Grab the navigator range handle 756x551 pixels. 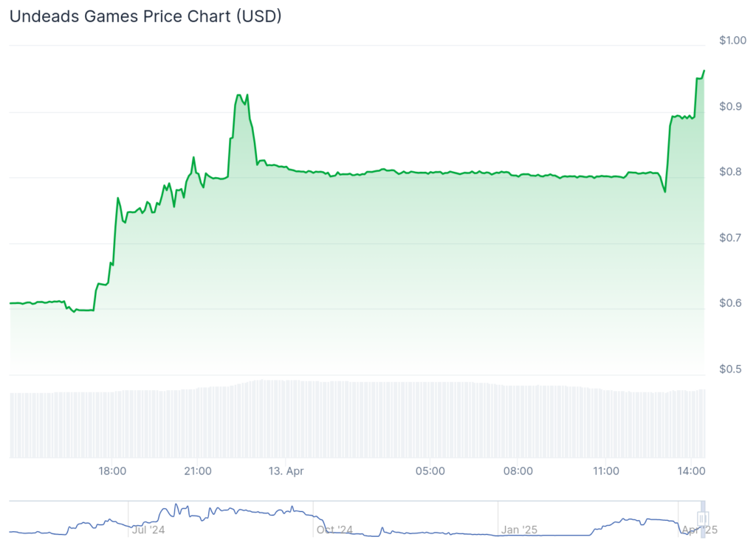point(702,519)
